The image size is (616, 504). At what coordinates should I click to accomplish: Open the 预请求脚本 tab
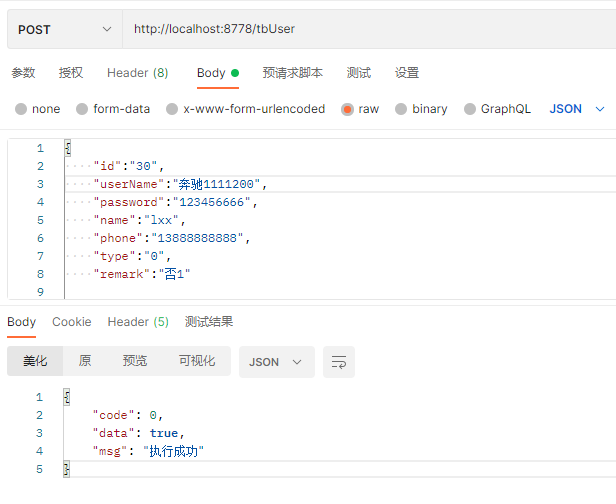(x=293, y=73)
